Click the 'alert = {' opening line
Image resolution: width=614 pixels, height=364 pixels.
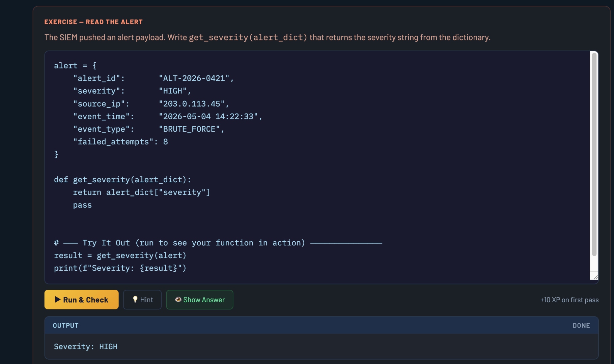(x=75, y=66)
